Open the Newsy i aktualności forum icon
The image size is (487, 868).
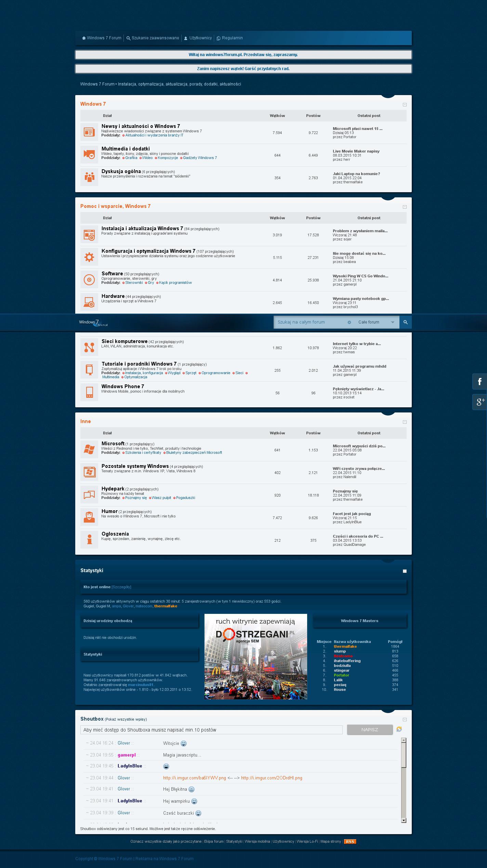point(89,132)
